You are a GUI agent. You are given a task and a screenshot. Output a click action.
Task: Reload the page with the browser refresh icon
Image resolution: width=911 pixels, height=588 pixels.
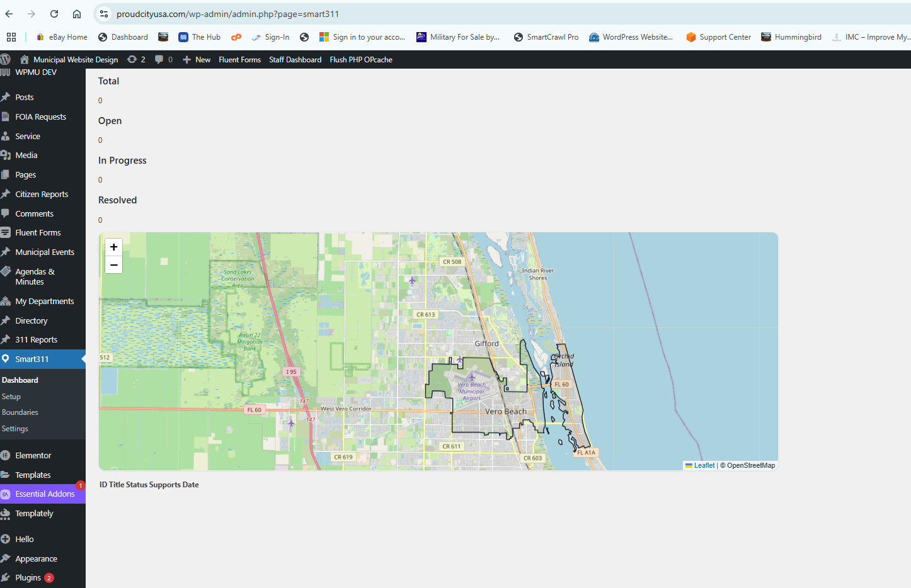[x=54, y=14]
